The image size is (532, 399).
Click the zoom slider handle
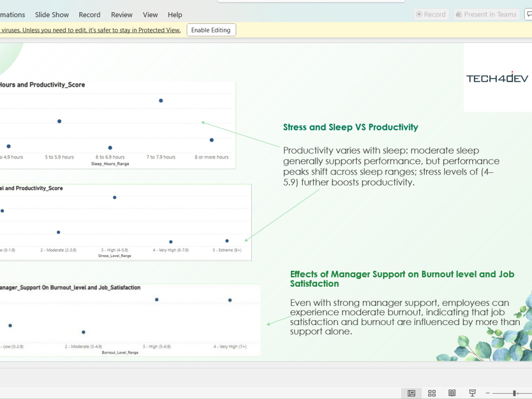click(x=514, y=393)
